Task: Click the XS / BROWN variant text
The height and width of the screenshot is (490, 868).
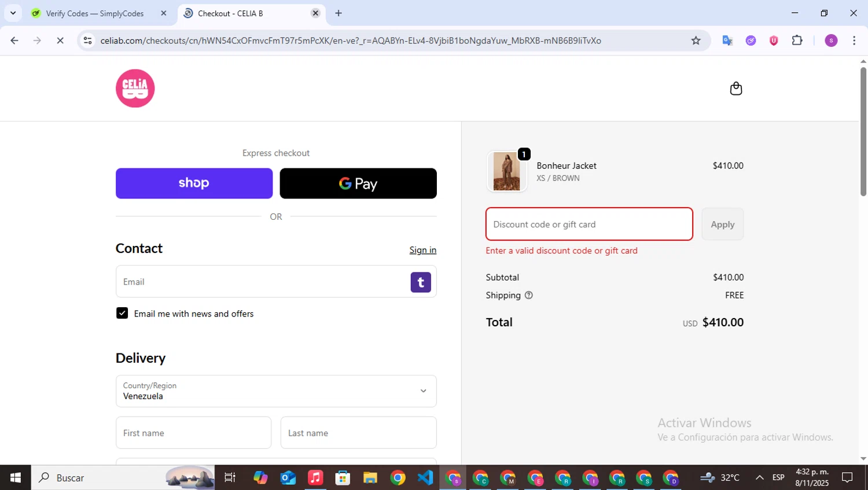Action: coord(558,178)
